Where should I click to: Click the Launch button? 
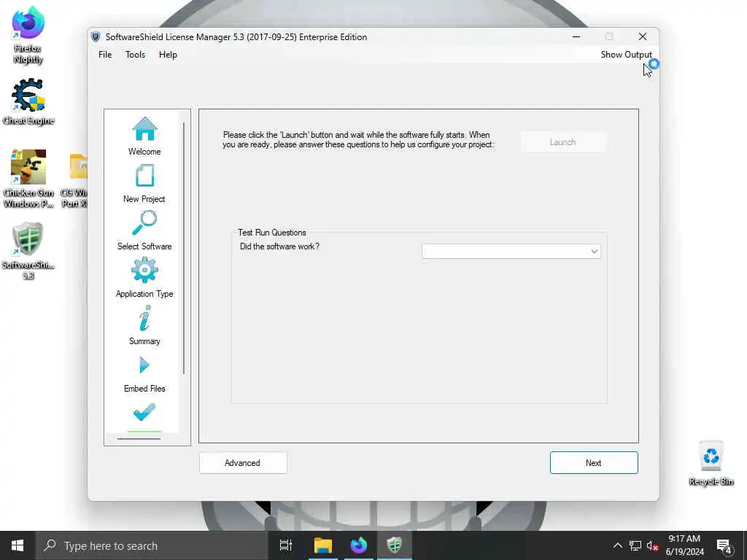pyautogui.click(x=563, y=142)
